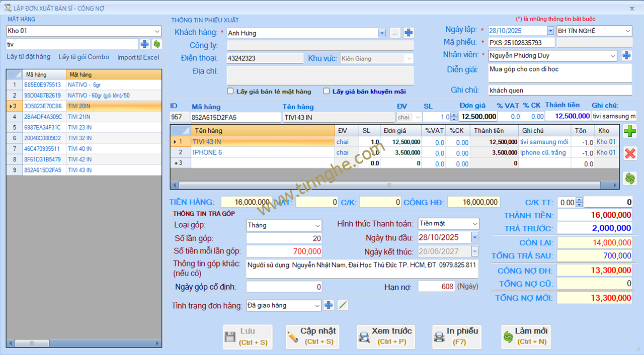This screenshot has width=644, height=355.
Task: Click the 'In phiếu' print button
Action: pos(456,336)
